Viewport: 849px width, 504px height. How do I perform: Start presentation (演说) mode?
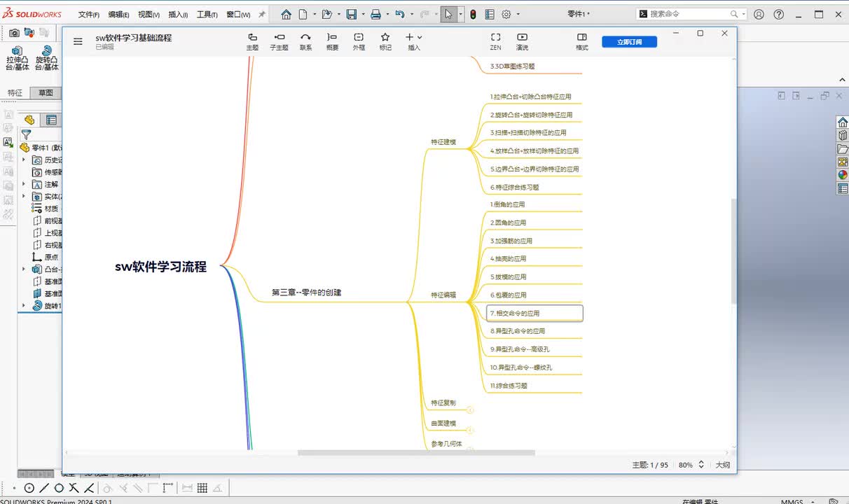[522, 42]
